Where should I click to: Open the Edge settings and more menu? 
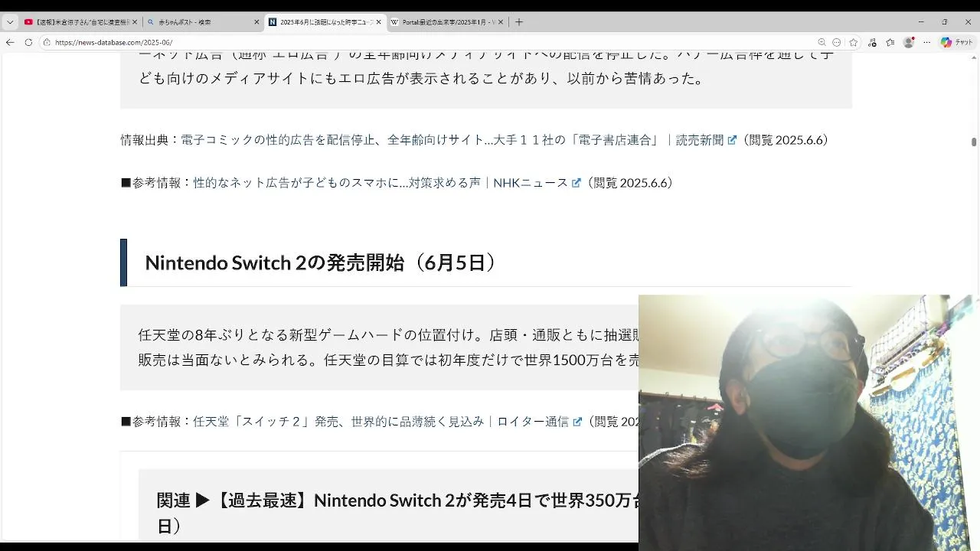click(x=927, y=42)
